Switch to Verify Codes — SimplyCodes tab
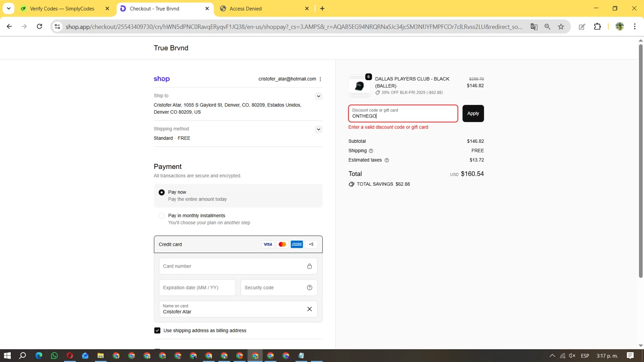The height and width of the screenshot is (362, 644). click(64, 9)
